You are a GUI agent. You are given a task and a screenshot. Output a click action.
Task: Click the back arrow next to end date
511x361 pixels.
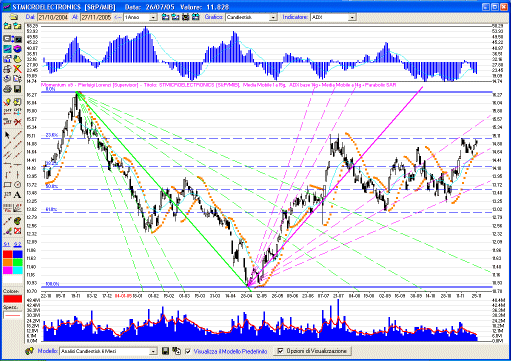118,17
